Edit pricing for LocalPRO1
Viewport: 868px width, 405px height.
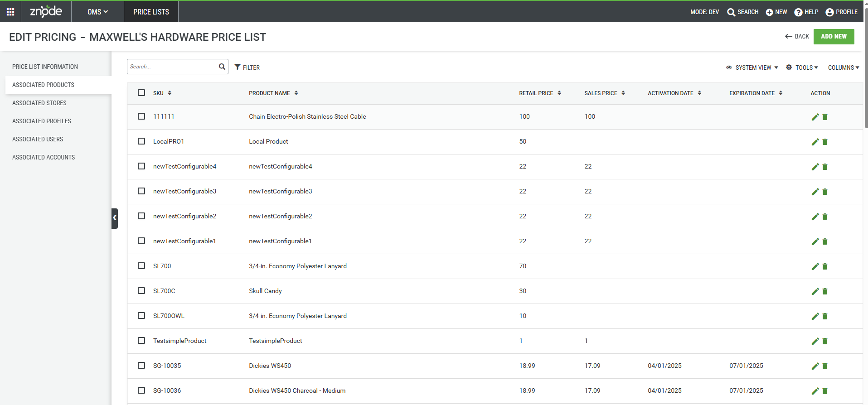point(815,142)
